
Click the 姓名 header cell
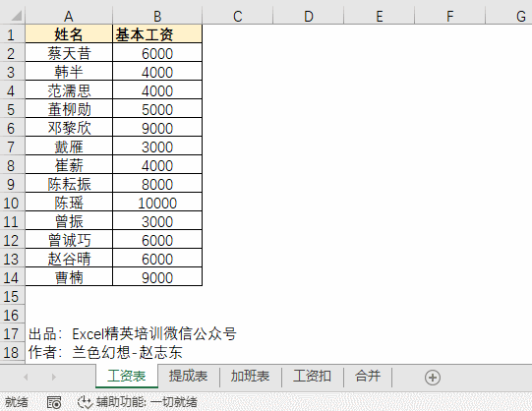[x=69, y=34]
